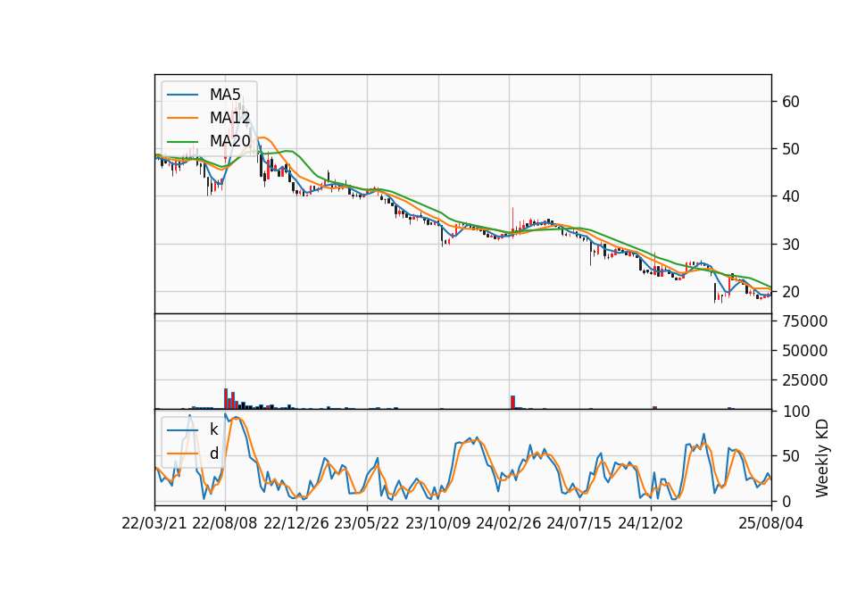Click the 24/12/02 date tick label
This screenshot has height=616, width=857.
pos(651,523)
